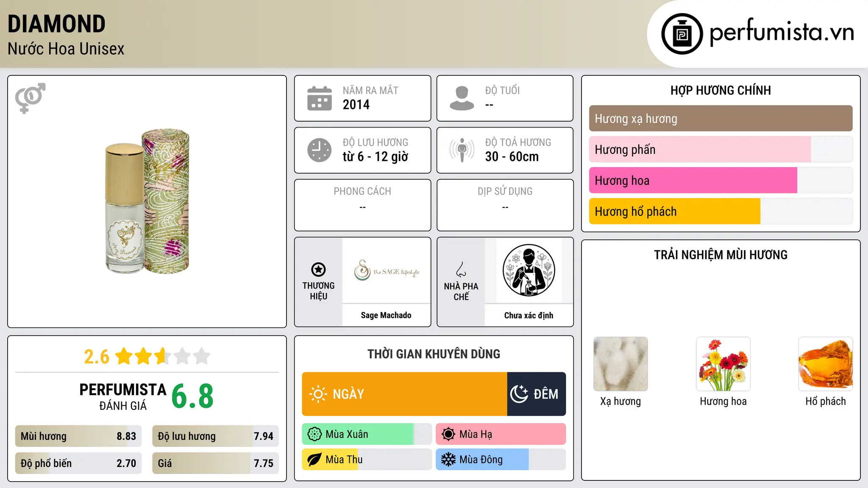Click the clock icon beside Độ lưu hương
Image resolution: width=868 pixels, height=488 pixels.
click(x=320, y=150)
